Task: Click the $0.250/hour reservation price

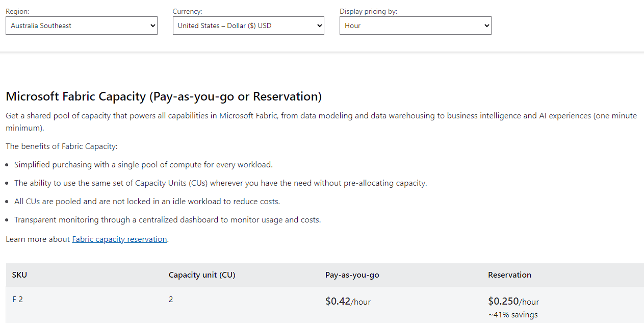Action: [512, 301]
